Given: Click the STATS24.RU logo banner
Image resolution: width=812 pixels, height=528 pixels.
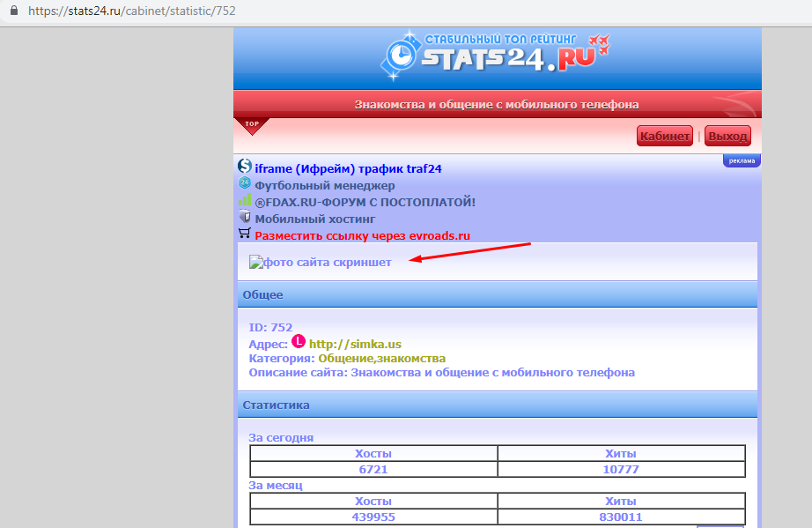Looking at the screenshot, I should (496, 56).
